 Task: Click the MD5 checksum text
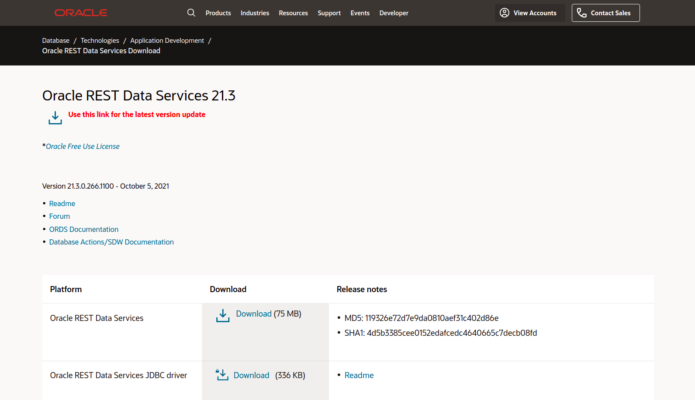click(x=422, y=318)
